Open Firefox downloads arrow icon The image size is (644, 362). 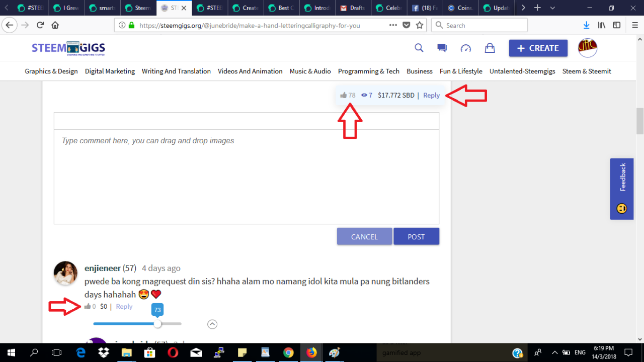586,25
